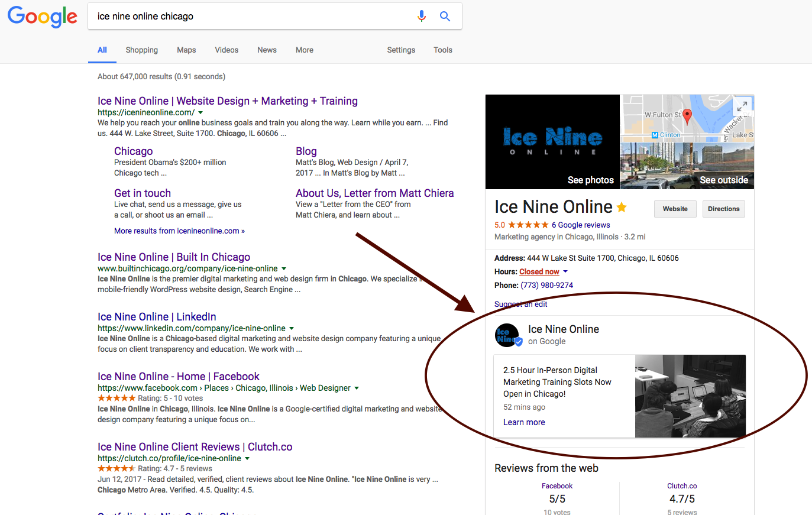Open Ice Nine Online LinkedIn result
The width and height of the screenshot is (812, 515).
pos(157,317)
